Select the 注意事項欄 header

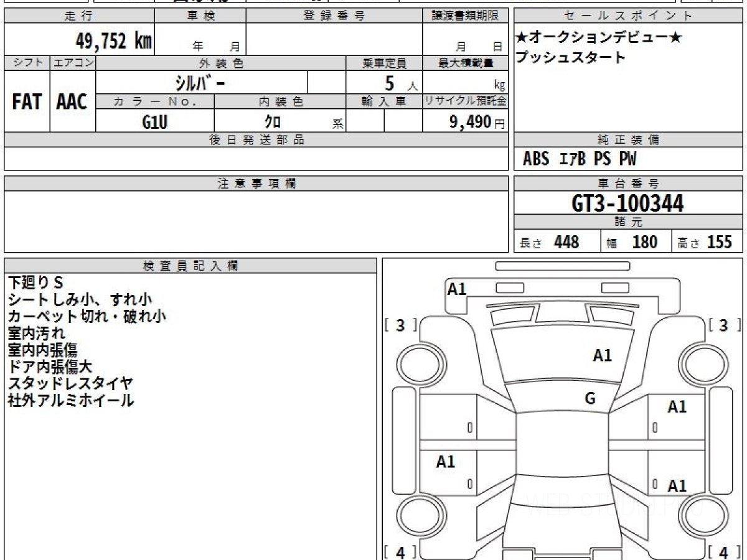(256, 184)
